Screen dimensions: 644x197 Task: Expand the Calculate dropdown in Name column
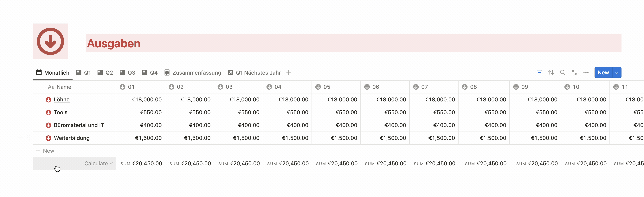pyautogui.click(x=99, y=163)
